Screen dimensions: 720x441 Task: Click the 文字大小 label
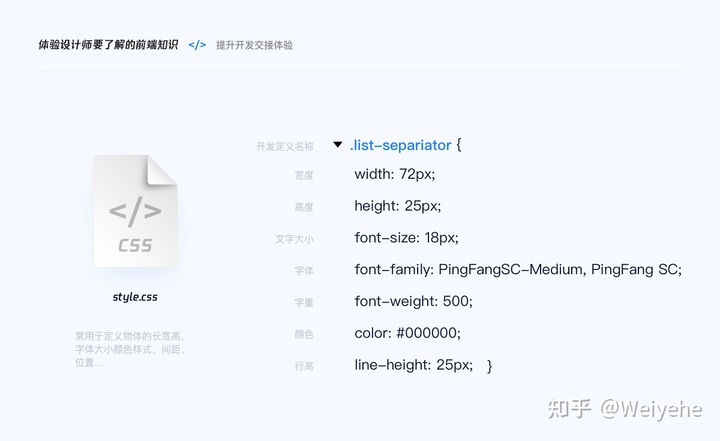coord(294,239)
